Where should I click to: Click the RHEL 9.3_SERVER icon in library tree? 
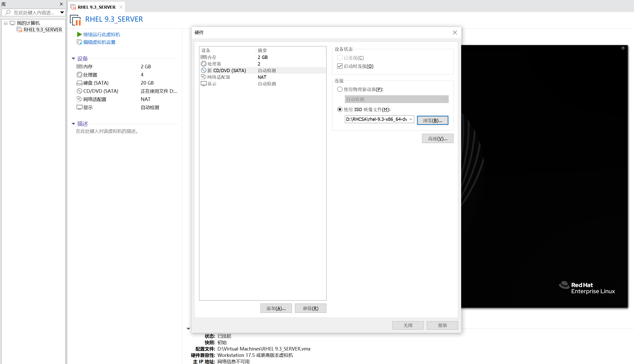pyautogui.click(x=19, y=29)
